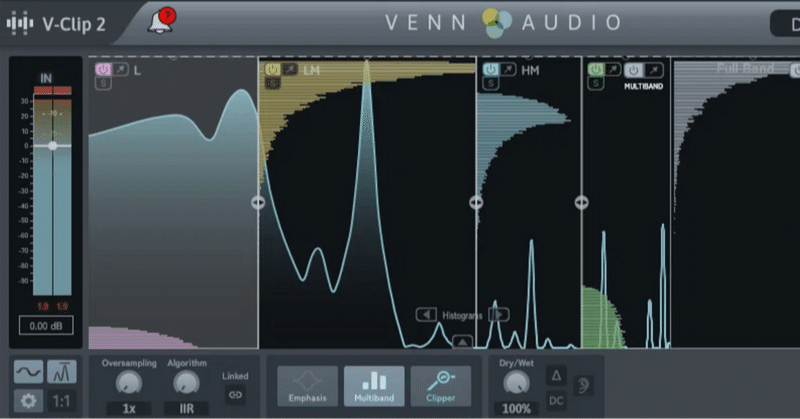
Task: Click the arrow icon in L band
Action: pos(120,69)
